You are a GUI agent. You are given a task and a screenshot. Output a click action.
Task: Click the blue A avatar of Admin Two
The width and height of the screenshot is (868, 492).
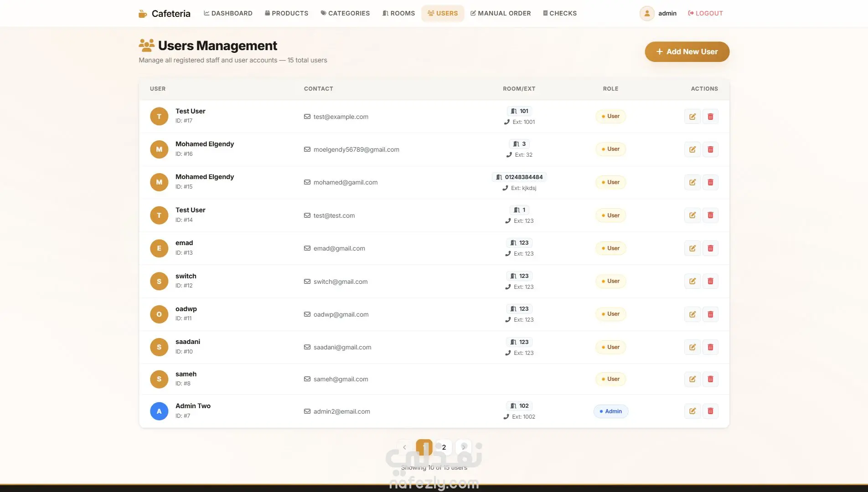[x=159, y=411]
